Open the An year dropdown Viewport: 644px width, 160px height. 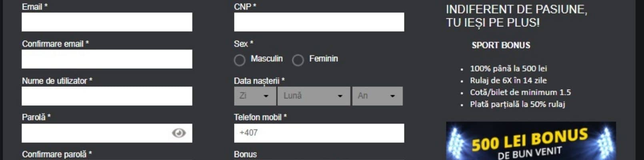tap(377, 96)
